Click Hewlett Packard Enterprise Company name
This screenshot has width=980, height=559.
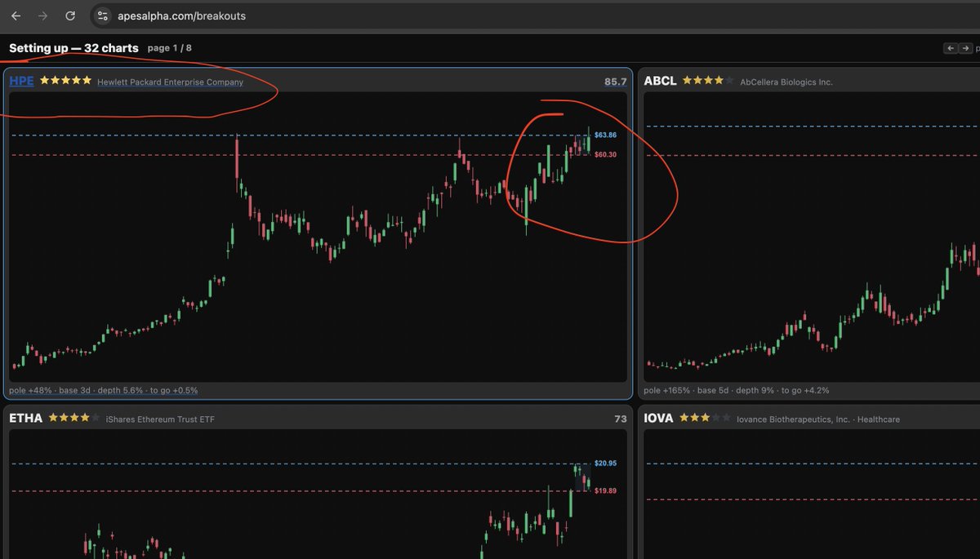pos(170,82)
